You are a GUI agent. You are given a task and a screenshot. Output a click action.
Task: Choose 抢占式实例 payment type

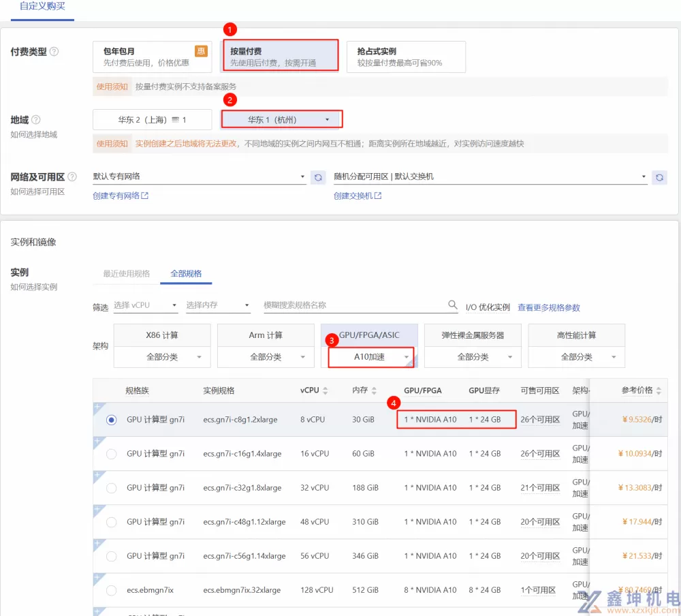(x=406, y=57)
